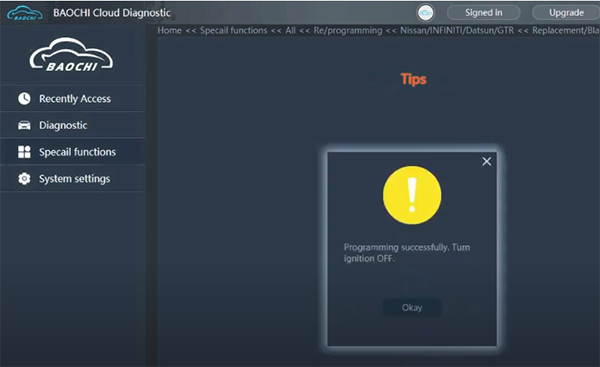The width and height of the screenshot is (600, 367).
Task: Click the large BAOCHI car logo in sidebar
Action: [x=71, y=55]
